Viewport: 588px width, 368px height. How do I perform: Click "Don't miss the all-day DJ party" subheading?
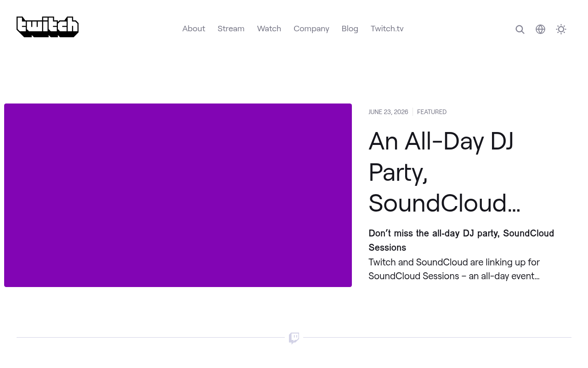(x=461, y=240)
